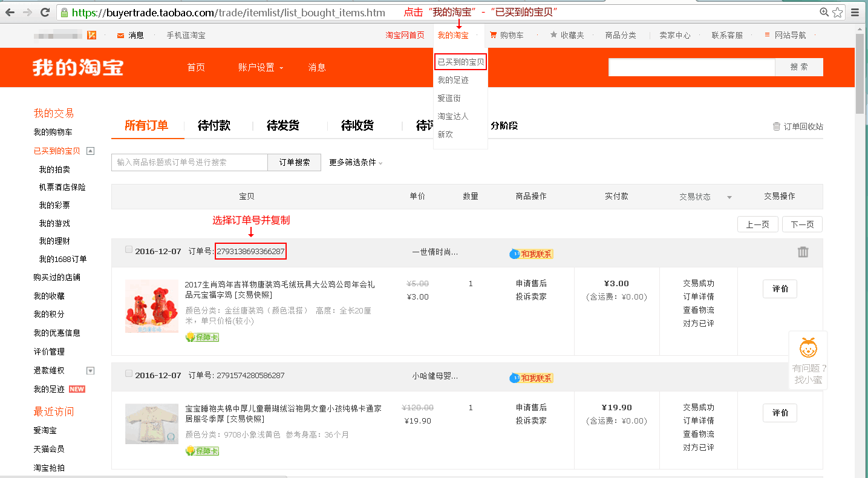Select 已买到的宝贝 in the dropdown menu
This screenshot has width=868, height=478.
460,62
